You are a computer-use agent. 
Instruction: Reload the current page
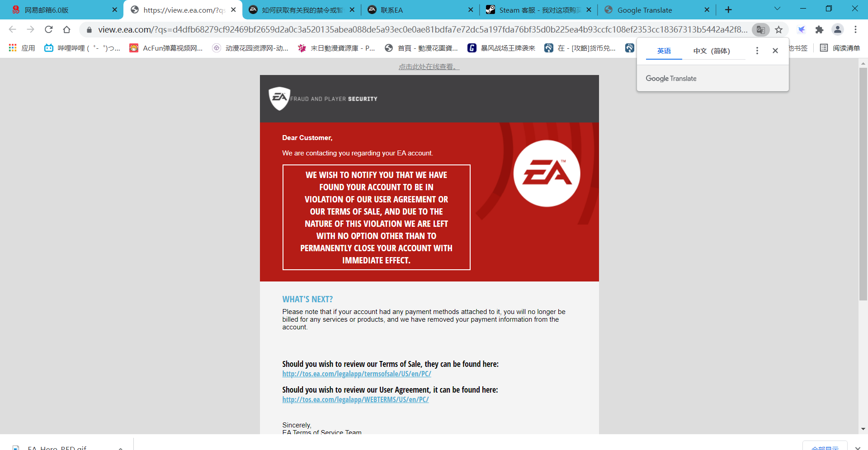(49, 29)
